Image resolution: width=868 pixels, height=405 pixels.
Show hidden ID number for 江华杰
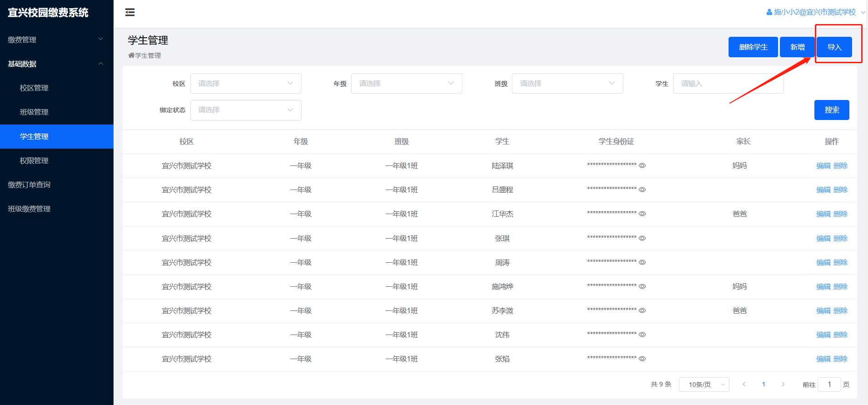click(x=642, y=214)
